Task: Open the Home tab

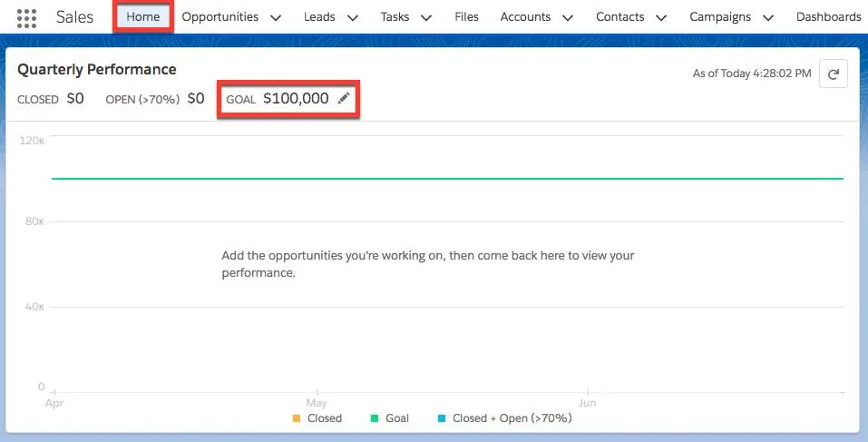Action: 142,16
